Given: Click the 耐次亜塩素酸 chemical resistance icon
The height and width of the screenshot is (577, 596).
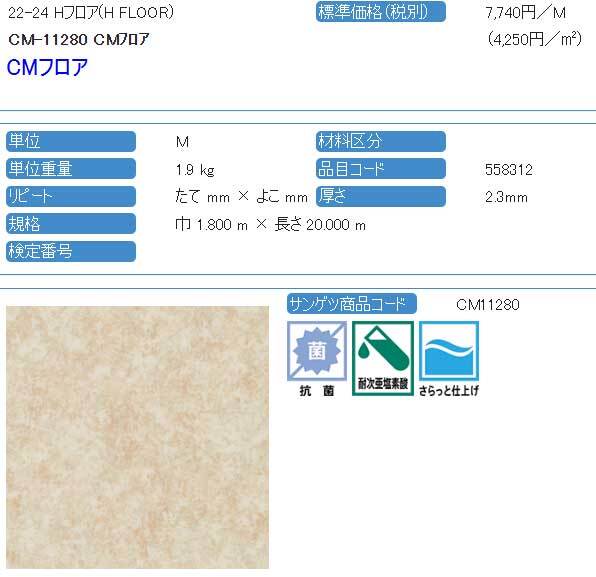Looking at the screenshot, I should [x=383, y=358].
